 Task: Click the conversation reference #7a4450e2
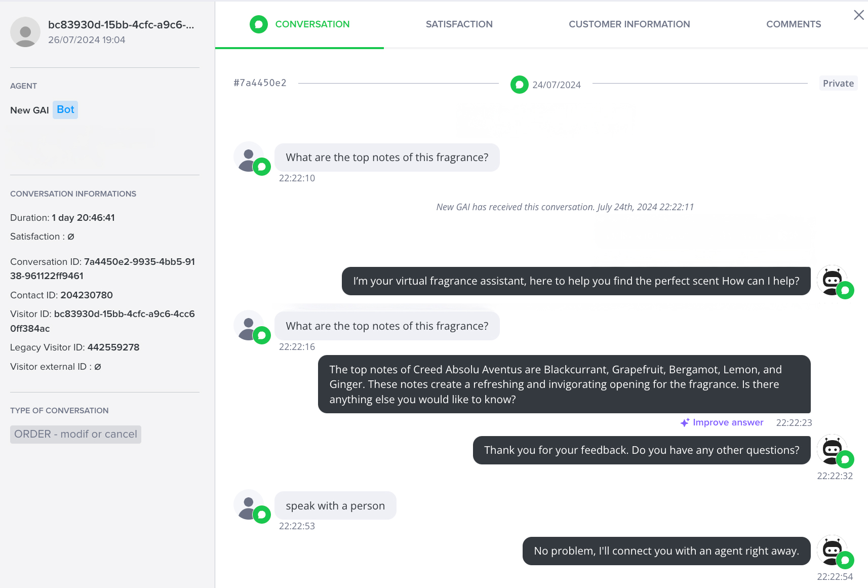pyautogui.click(x=260, y=83)
